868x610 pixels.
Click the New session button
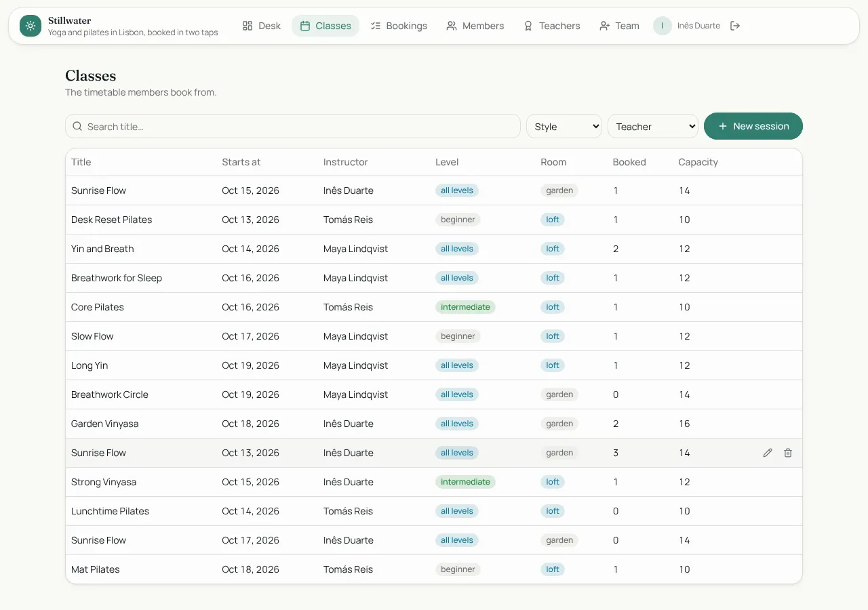point(753,126)
